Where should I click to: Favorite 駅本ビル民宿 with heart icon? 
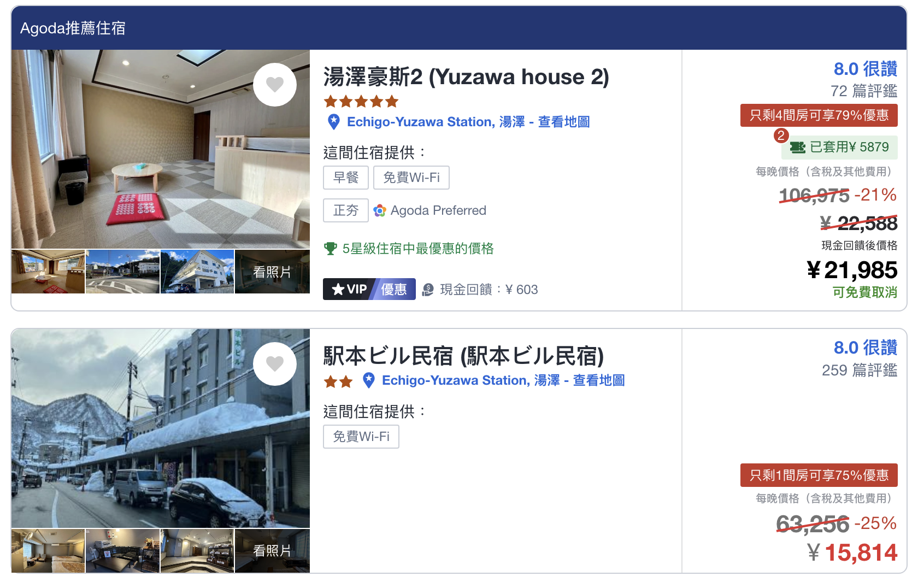click(x=275, y=363)
